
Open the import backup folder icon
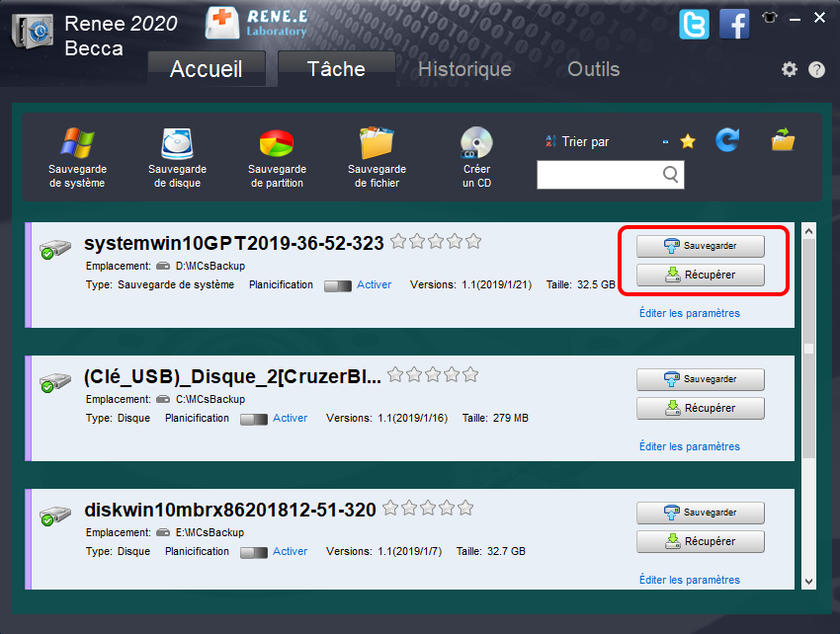pyautogui.click(x=784, y=139)
